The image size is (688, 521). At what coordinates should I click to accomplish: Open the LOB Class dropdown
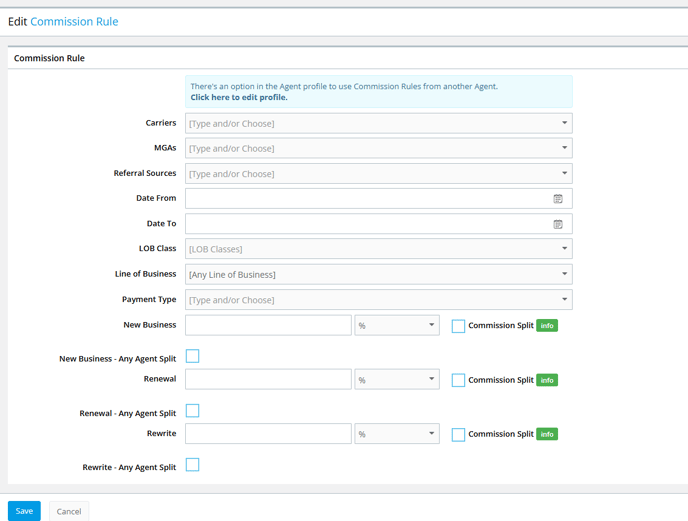(379, 249)
